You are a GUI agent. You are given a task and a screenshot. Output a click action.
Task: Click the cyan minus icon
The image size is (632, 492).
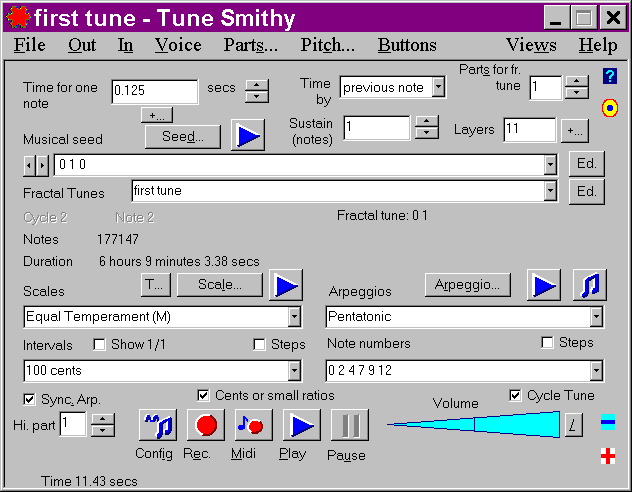pyautogui.click(x=608, y=422)
